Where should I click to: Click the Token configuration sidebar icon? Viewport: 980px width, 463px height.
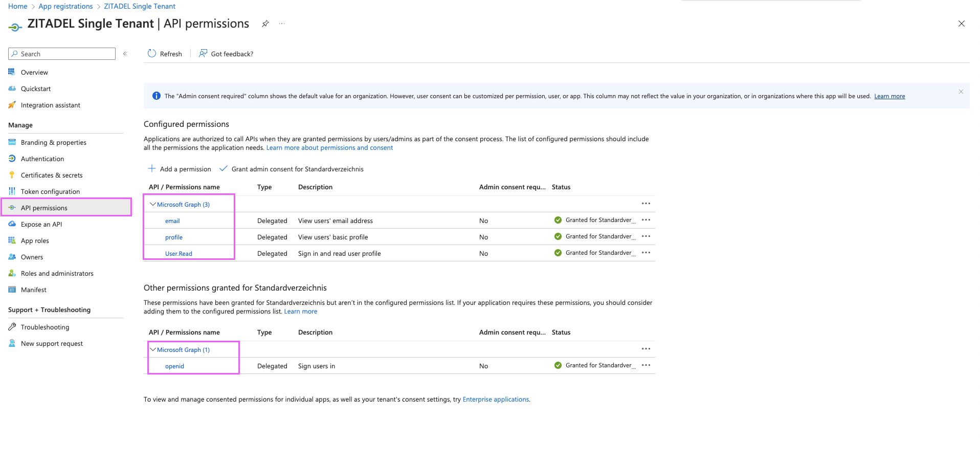12,191
